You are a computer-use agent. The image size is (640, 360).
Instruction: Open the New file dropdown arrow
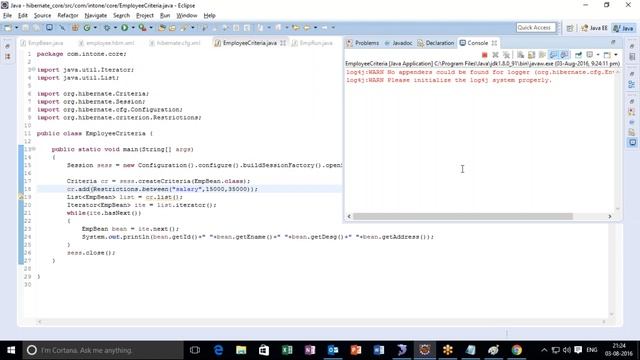click(x=16, y=28)
